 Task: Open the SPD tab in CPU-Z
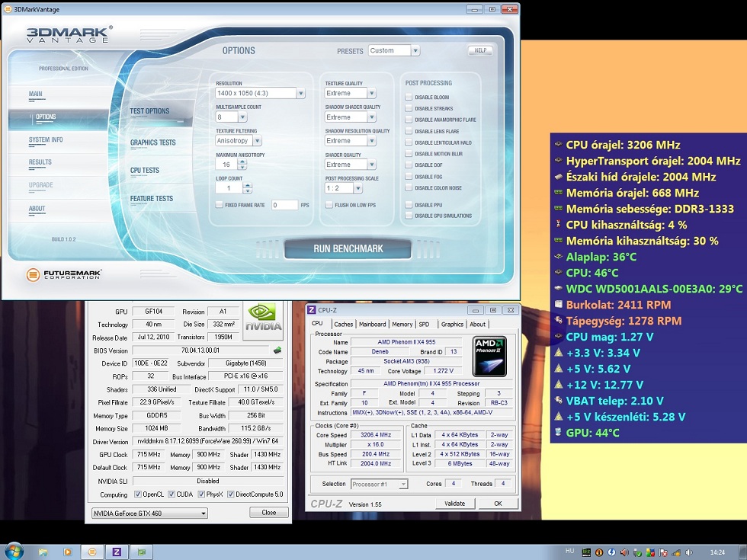pos(424,325)
